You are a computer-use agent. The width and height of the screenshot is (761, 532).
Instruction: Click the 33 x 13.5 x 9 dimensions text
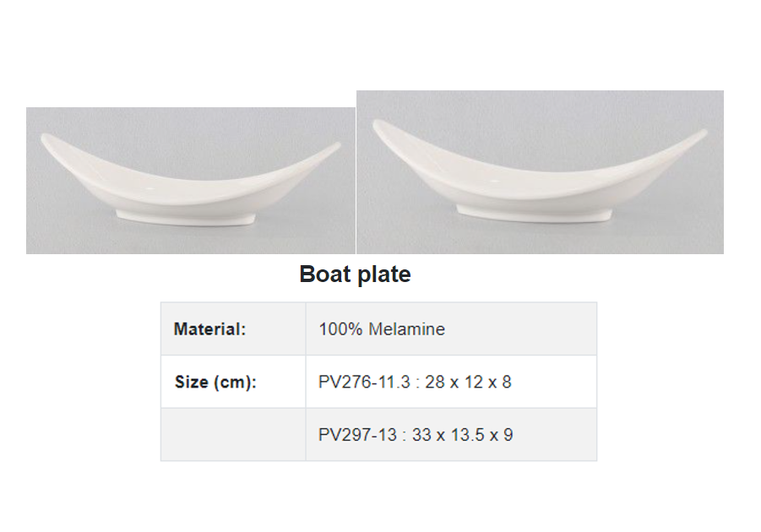tap(463, 434)
